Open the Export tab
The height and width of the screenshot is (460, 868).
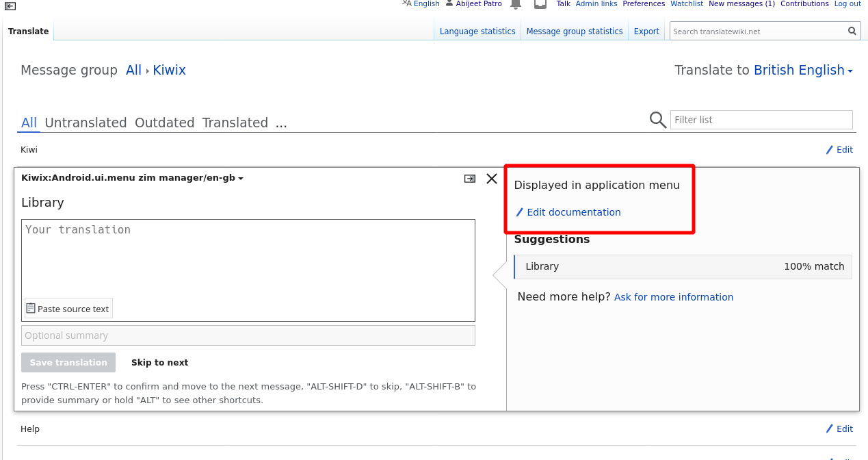646,31
